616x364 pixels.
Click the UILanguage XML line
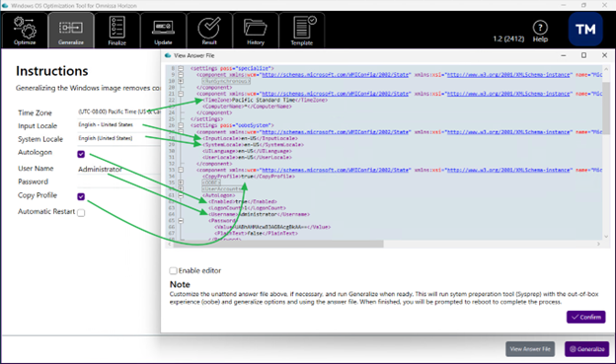247,151
